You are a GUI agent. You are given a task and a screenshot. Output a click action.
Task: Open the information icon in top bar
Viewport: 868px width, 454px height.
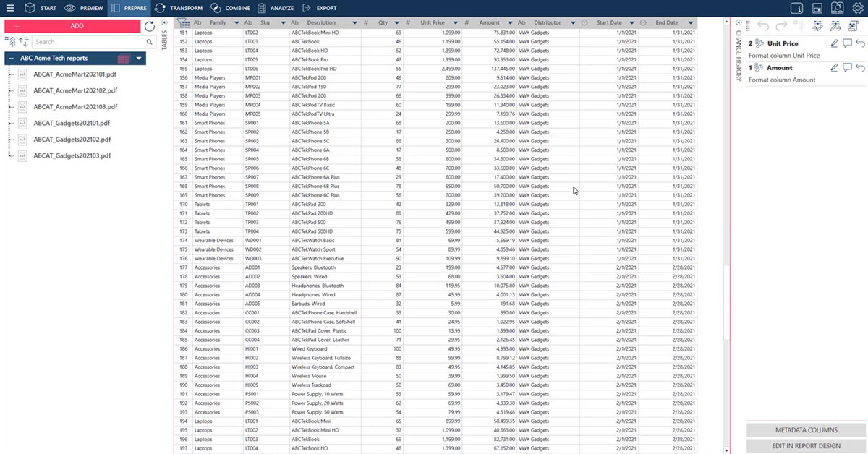click(x=796, y=8)
